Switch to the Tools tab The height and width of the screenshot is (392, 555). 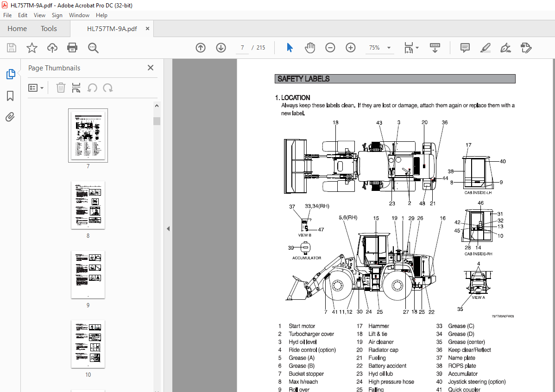(49, 29)
